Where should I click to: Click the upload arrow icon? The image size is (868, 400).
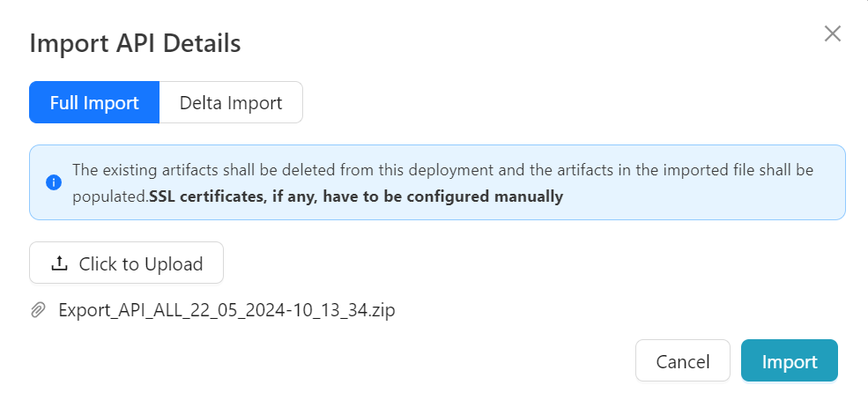click(x=60, y=263)
